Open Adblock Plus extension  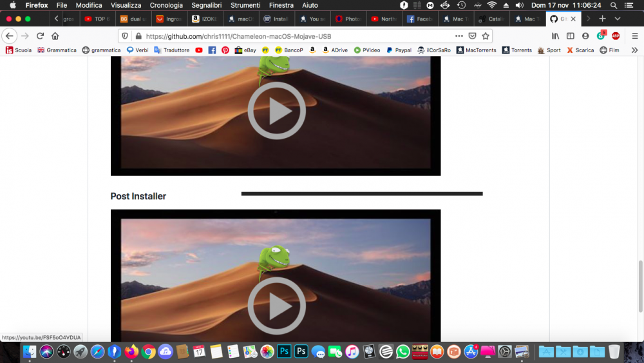click(615, 36)
